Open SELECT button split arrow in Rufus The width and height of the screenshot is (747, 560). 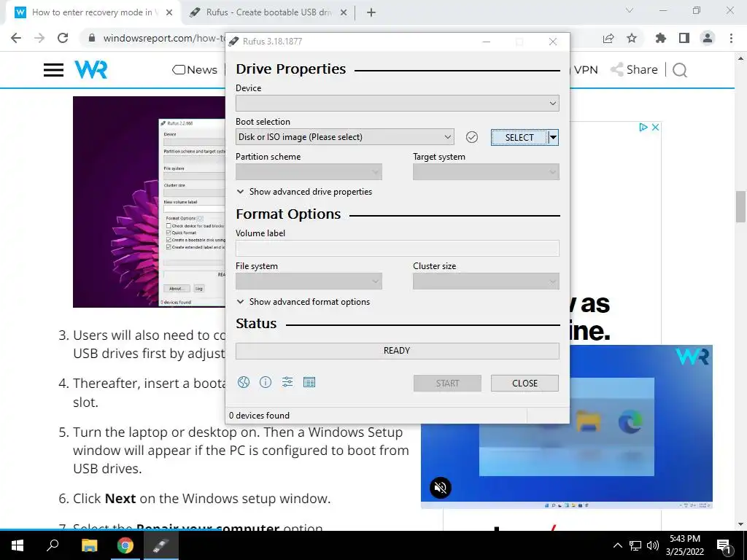(553, 137)
